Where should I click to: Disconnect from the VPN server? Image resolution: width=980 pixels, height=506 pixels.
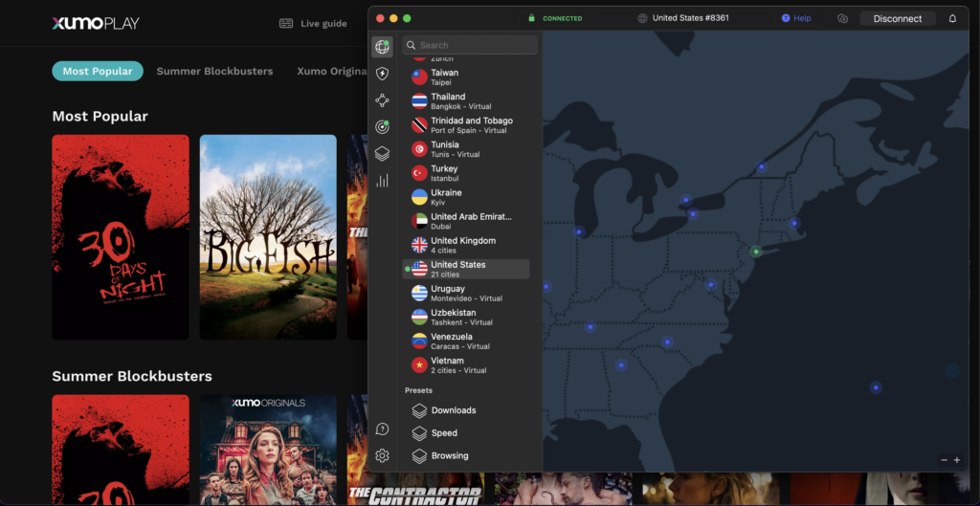[x=898, y=18]
